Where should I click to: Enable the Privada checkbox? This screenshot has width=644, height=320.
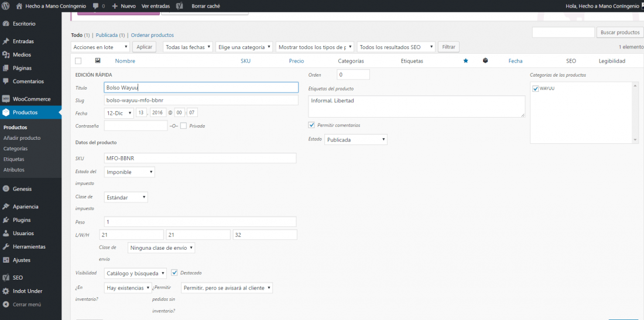183,126
